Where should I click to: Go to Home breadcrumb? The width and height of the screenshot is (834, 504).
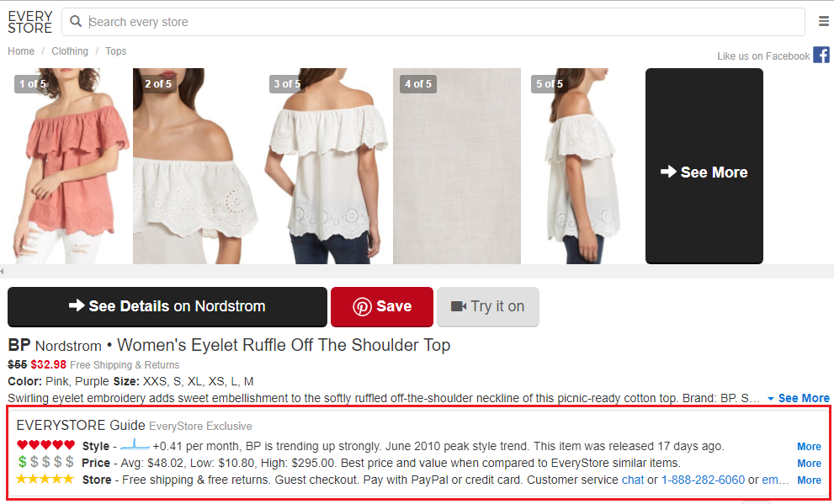pyautogui.click(x=21, y=51)
